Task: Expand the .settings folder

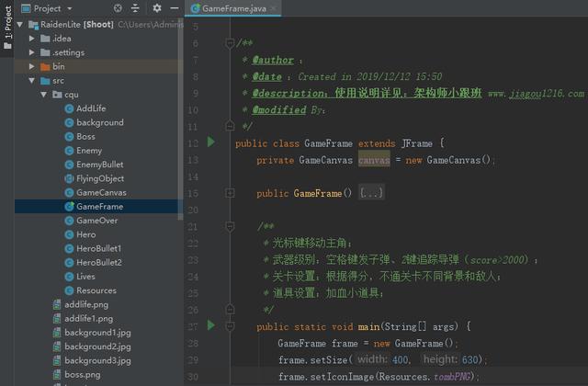Action: tap(32, 52)
